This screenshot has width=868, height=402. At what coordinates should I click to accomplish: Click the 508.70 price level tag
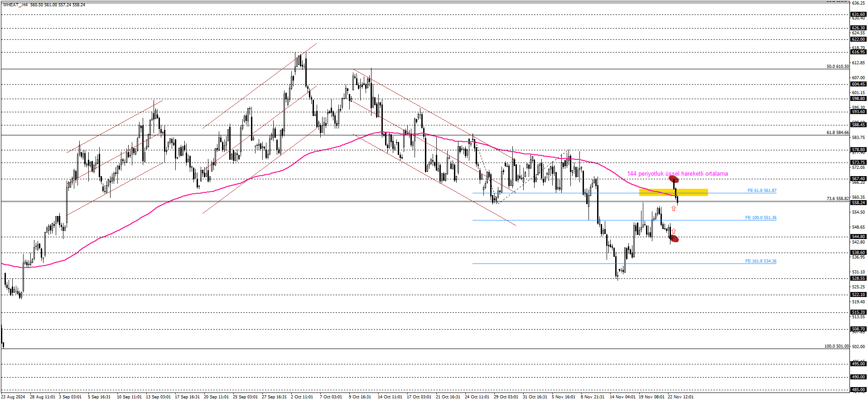click(858, 329)
